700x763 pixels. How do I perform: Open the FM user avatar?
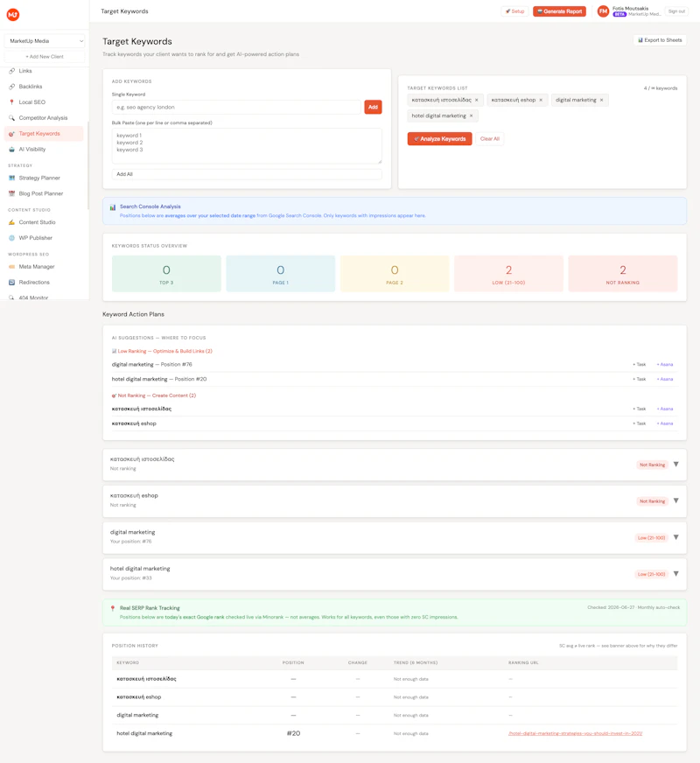click(603, 11)
